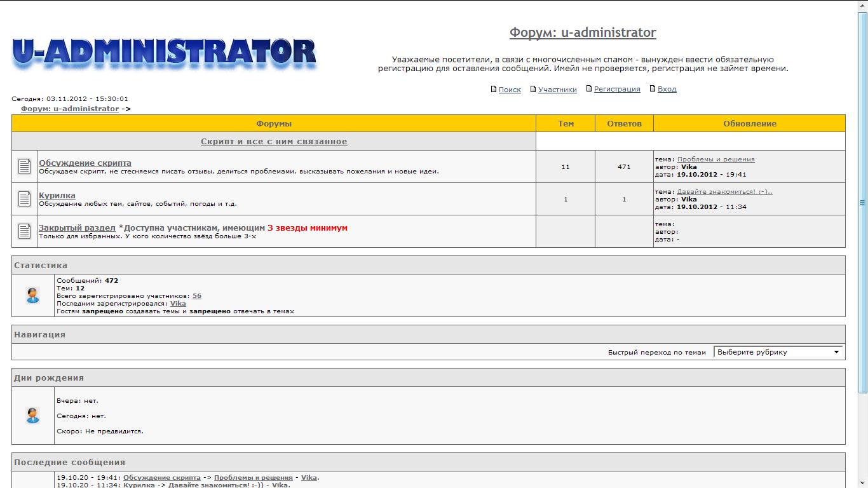Click the text Скоро: Не предвидится.
The width and height of the screenshot is (868, 488).
[100, 431]
